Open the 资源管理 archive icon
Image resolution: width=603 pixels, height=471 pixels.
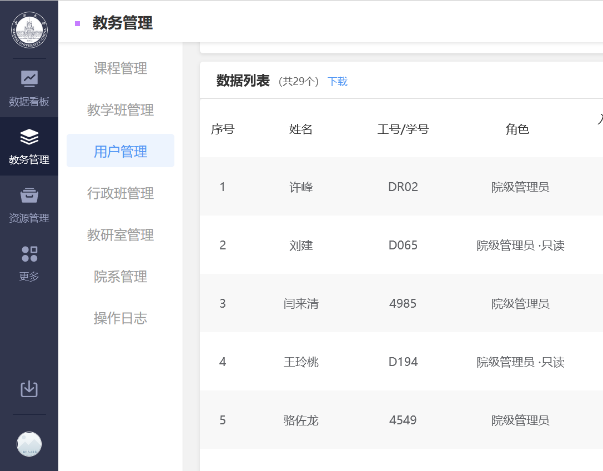coord(29,195)
